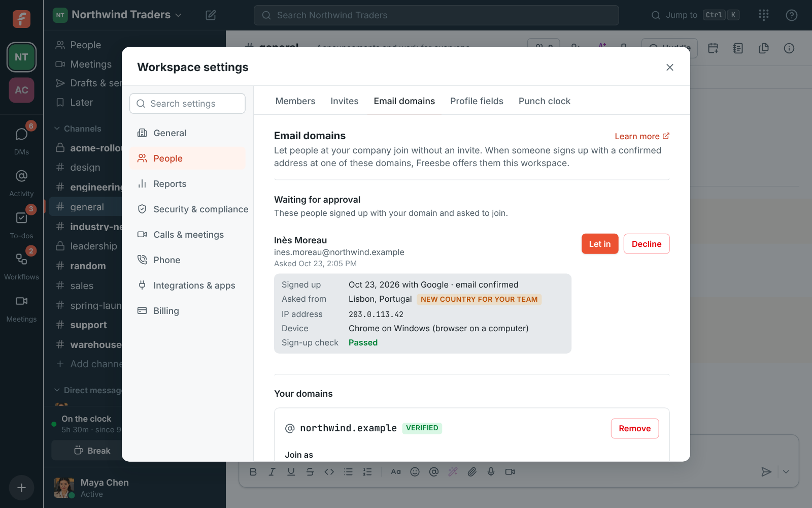Image resolution: width=812 pixels, height=508 pixels.
Task: Click the Search settings field
Action: pos(187,104)
